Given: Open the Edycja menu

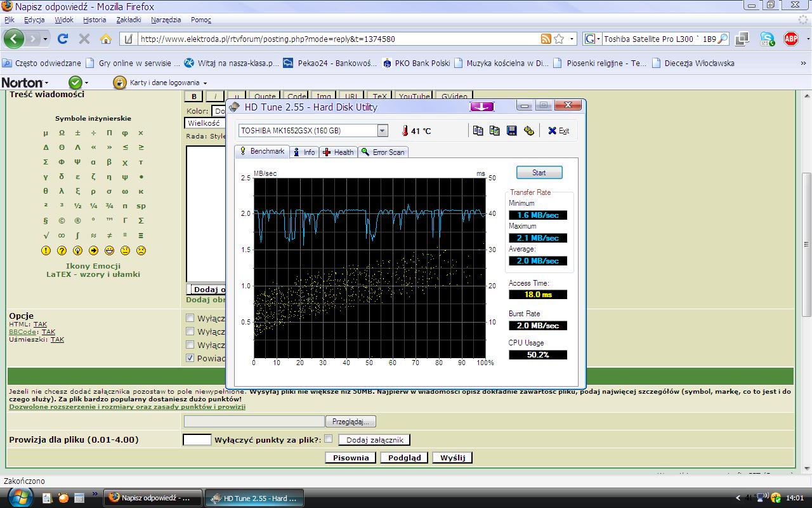Looking at the screenshot, I should coord(34,20).
